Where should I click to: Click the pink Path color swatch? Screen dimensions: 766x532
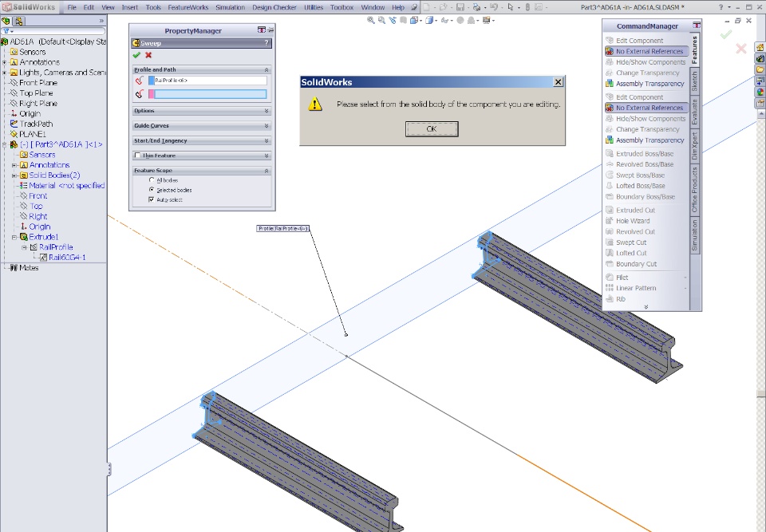152,94
